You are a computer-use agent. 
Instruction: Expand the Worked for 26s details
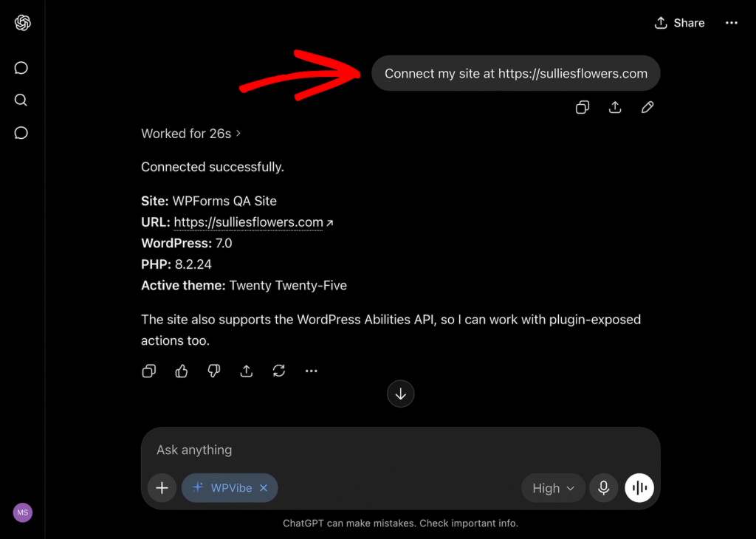(191, 134)
